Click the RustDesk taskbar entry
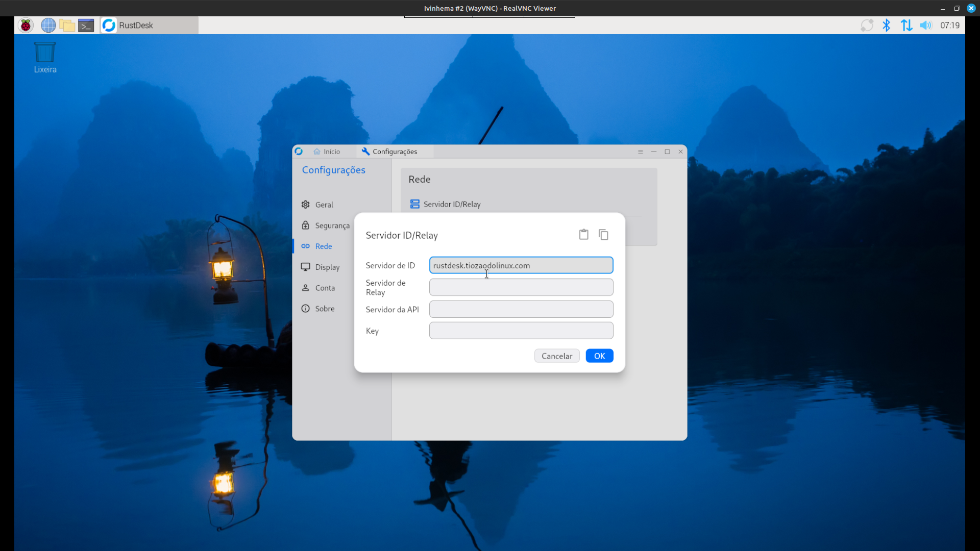 point(149,25)
